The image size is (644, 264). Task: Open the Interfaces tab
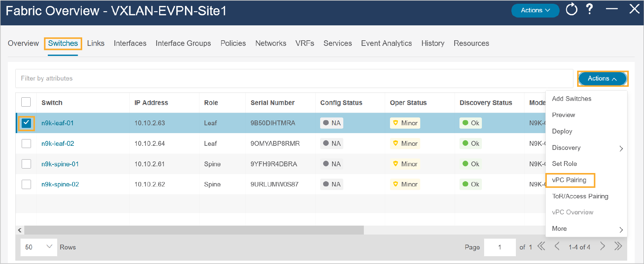[x=130, y=43]
